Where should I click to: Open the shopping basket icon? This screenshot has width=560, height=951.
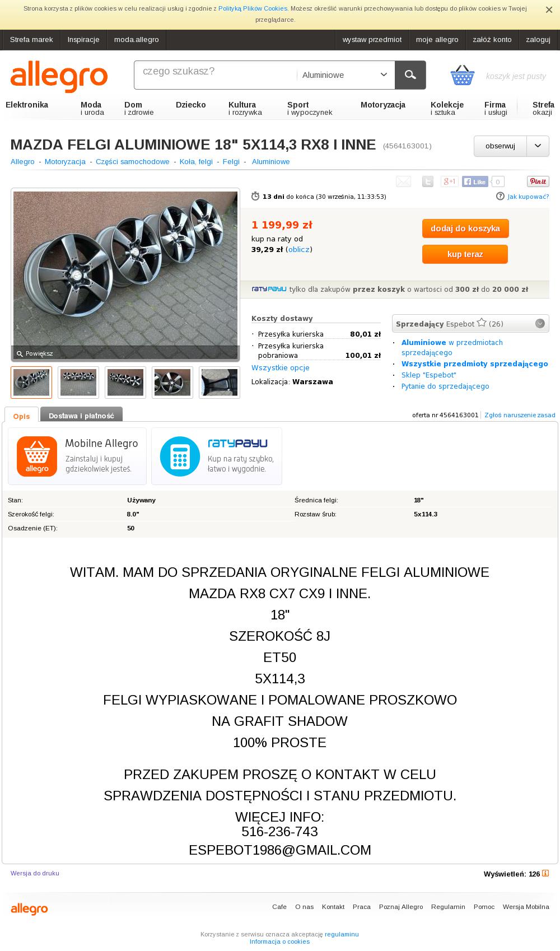point(463,75)
